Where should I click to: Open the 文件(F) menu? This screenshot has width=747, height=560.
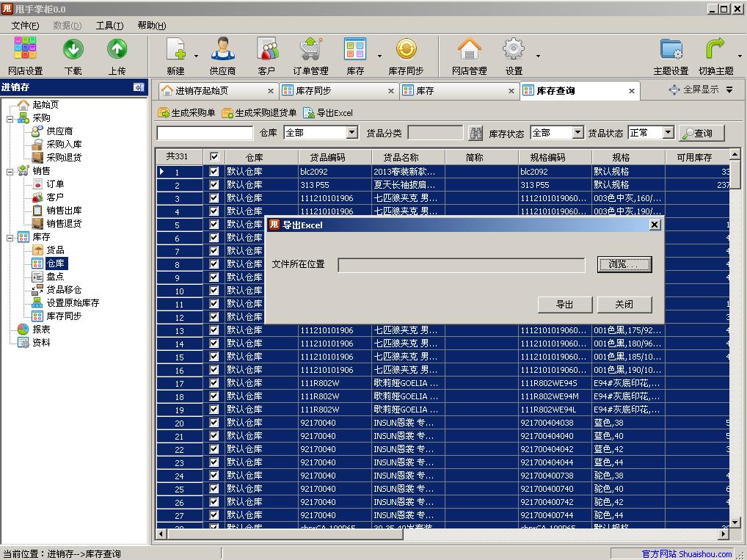click(x=25, y=26)
